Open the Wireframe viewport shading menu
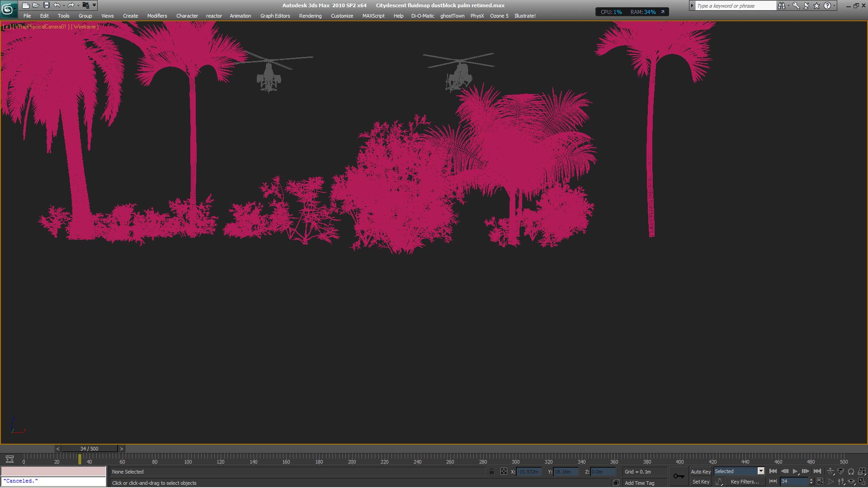Image resolution: width=868 pixels, height=488 pixels. pyautogui.click(x=85, y=27)
